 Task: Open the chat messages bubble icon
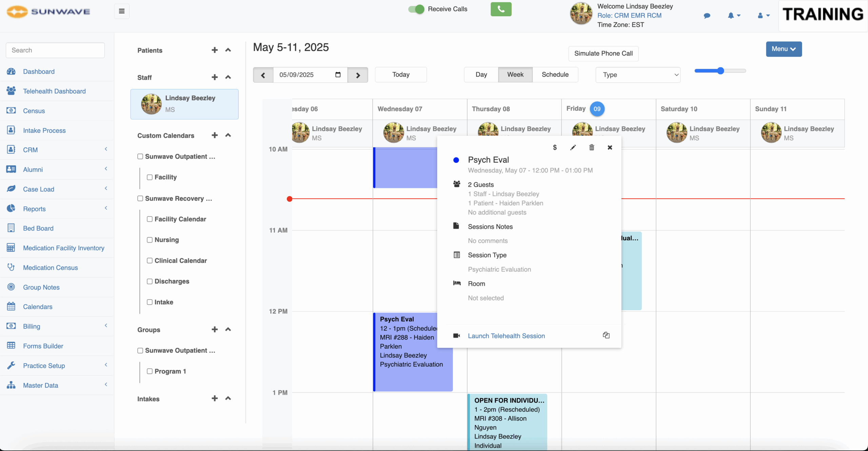click(x=707, y=16)
